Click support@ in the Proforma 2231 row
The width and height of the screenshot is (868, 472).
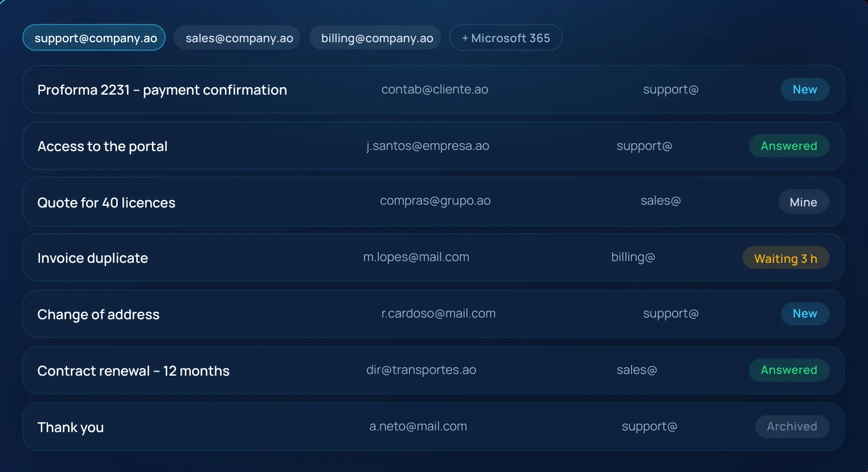click(x=670, y=89)
